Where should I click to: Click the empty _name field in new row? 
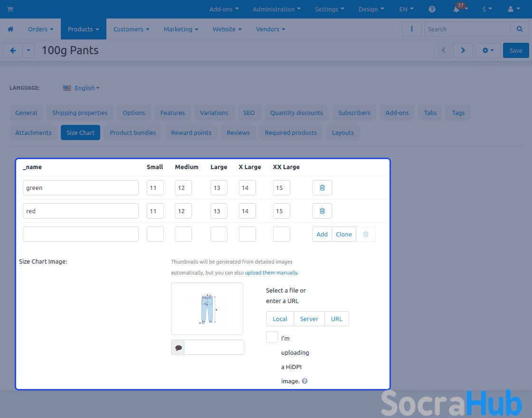tap(81, 235)
